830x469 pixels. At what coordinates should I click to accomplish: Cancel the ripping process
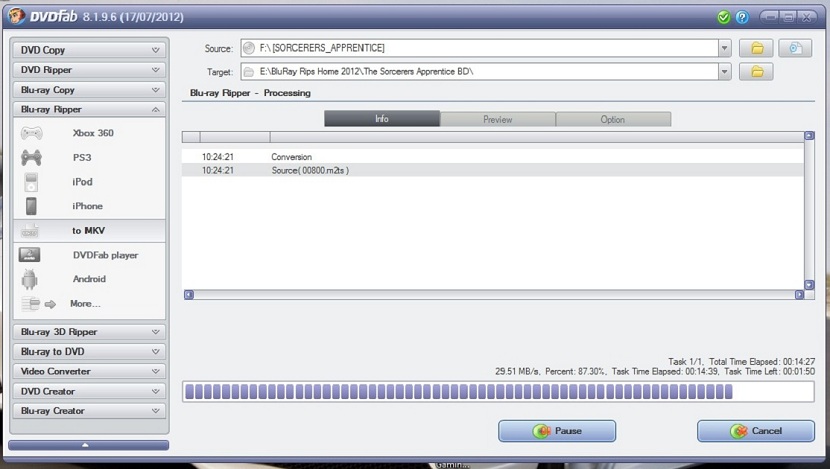tap(756, 431)
